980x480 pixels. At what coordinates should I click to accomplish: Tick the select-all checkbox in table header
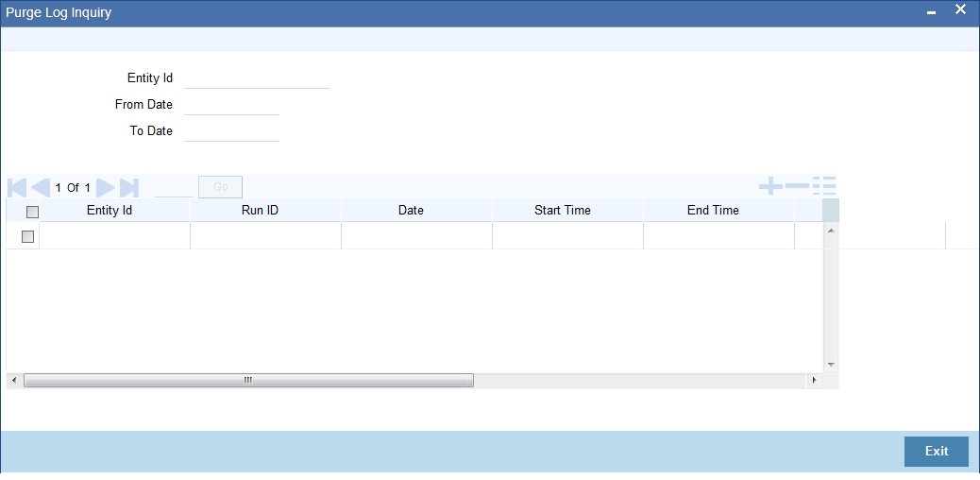(x=32, y=213)
